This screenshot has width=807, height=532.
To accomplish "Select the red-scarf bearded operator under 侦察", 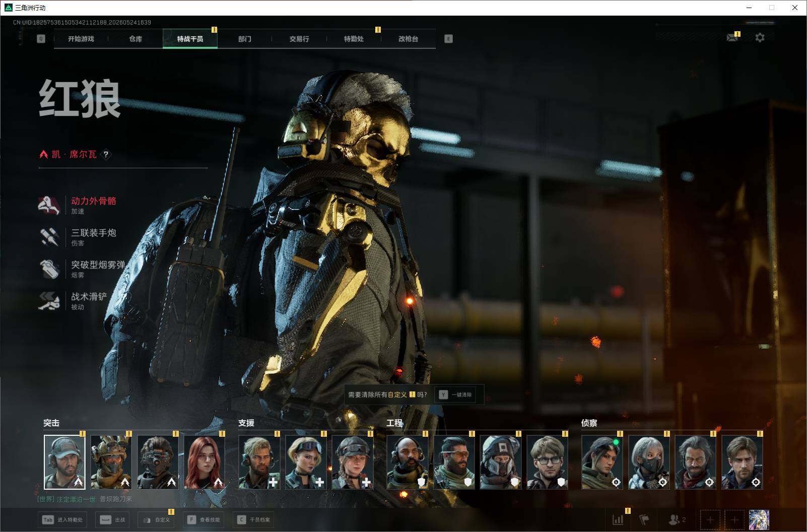I will point(695,462).
